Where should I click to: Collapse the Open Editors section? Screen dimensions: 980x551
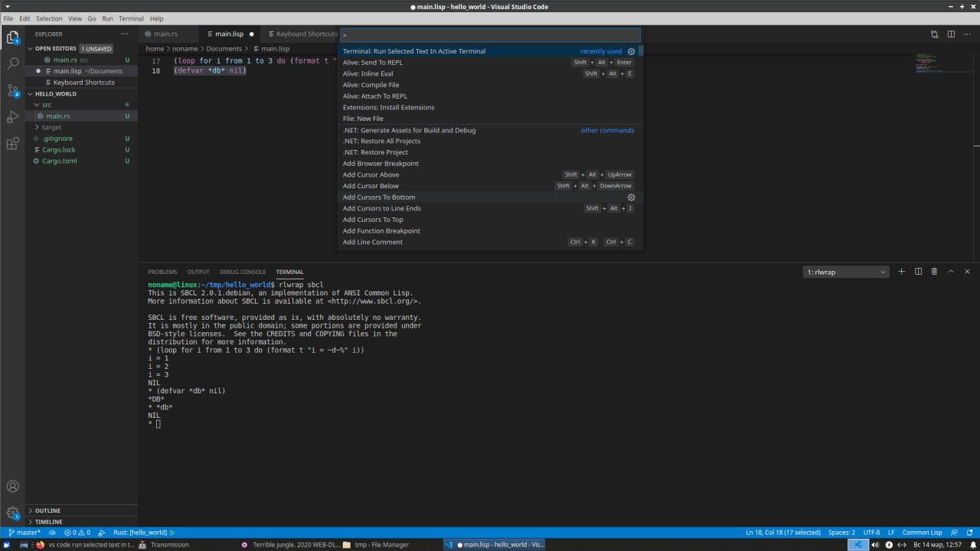pos(56,48)
